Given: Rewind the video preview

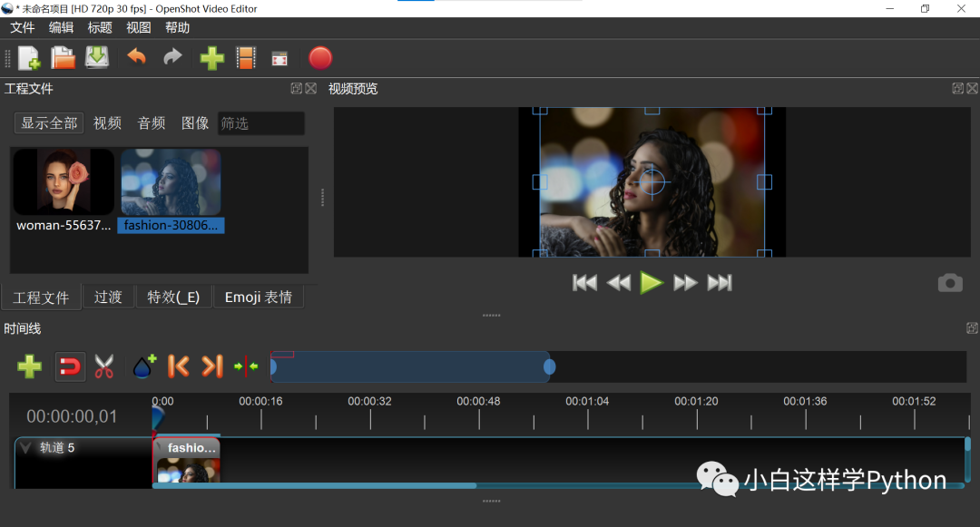Looking at the screenshot, I should [619, 283].
